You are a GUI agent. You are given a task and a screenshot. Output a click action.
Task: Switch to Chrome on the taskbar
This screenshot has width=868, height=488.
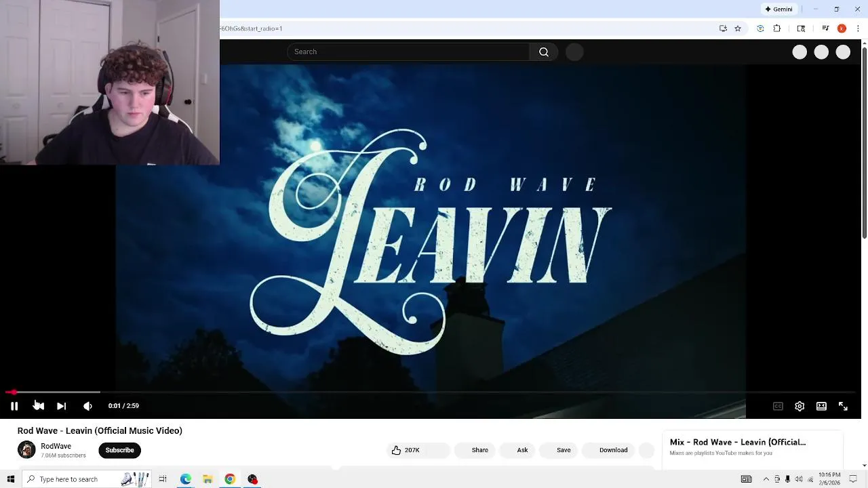(230, 479)
